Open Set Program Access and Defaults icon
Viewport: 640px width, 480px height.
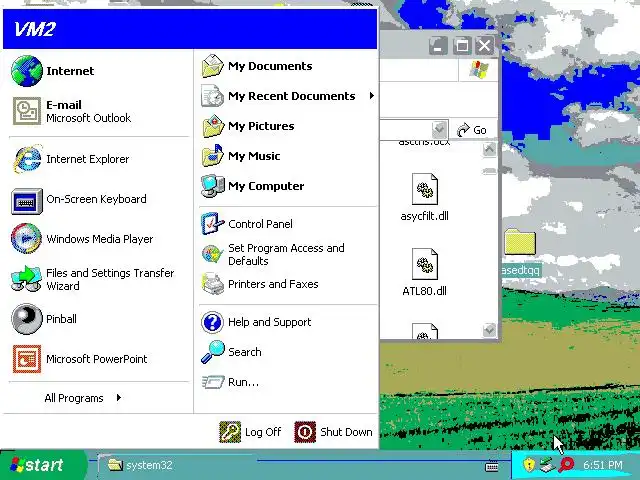[x=213, y=254]
